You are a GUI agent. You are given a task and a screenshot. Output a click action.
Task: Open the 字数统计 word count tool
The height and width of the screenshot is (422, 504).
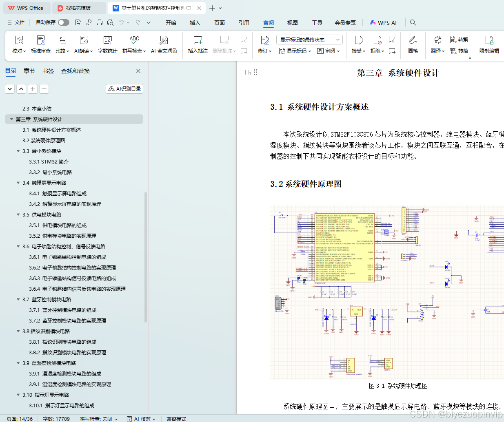[107, 45]
